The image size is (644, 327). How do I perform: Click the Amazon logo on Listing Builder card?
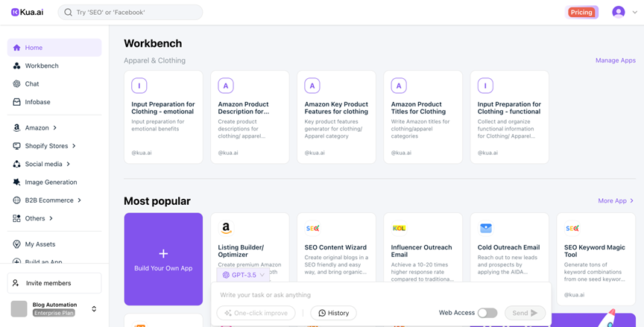(226, 229)
